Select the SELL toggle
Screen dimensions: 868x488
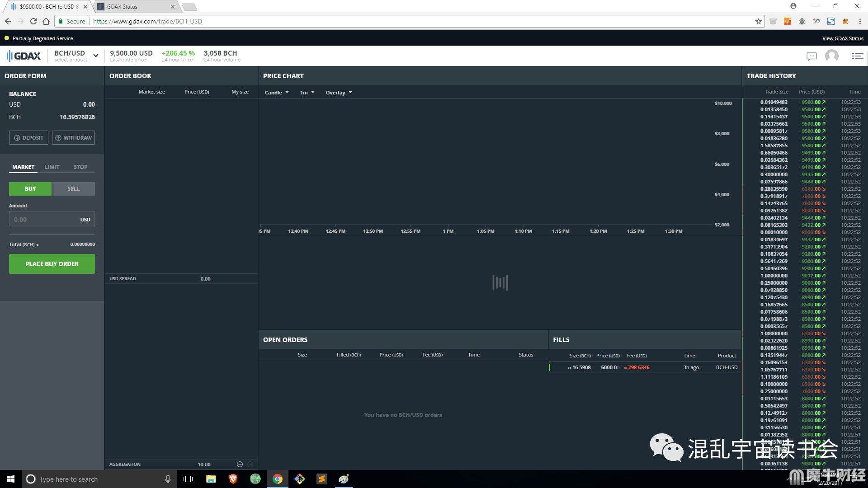[74, 189]
